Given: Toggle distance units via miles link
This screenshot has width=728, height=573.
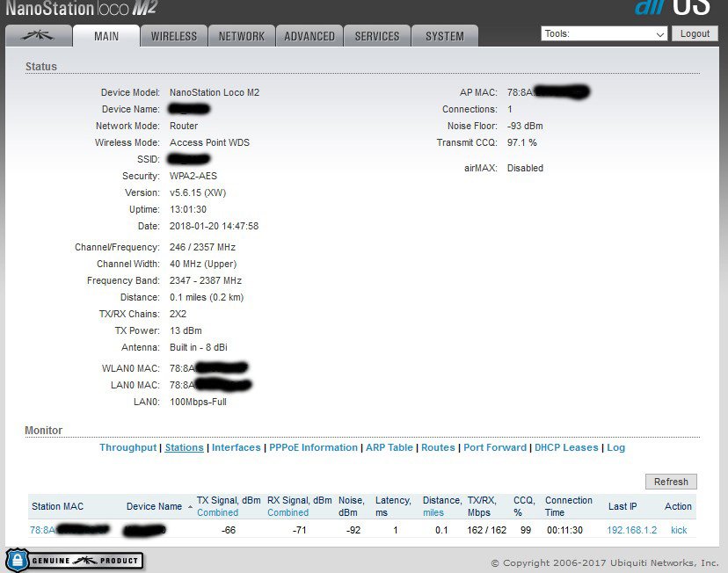Looking at the screenshot, I should (x=433, y=512).
